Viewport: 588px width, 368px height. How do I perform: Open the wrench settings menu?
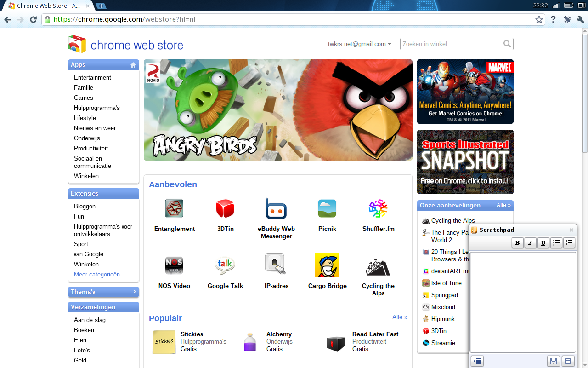580,19
